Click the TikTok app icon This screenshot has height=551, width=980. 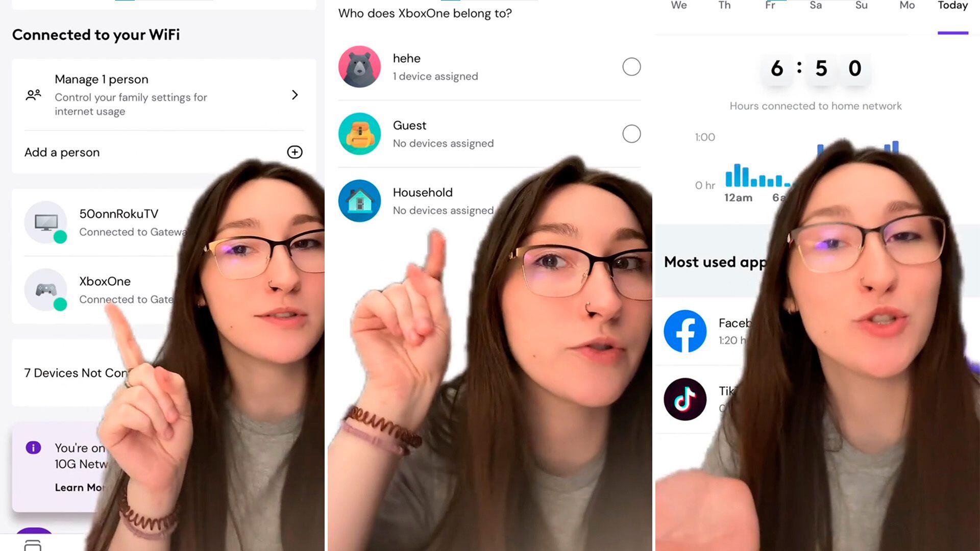point(685,398)
